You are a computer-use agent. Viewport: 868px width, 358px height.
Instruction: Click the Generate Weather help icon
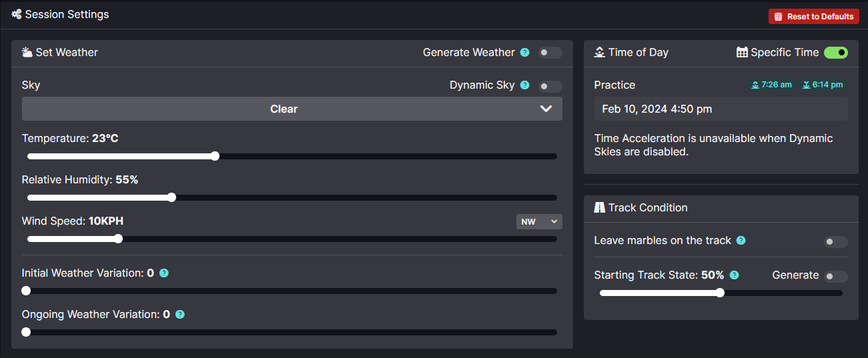pyautogui.click(x=525, y=53)
